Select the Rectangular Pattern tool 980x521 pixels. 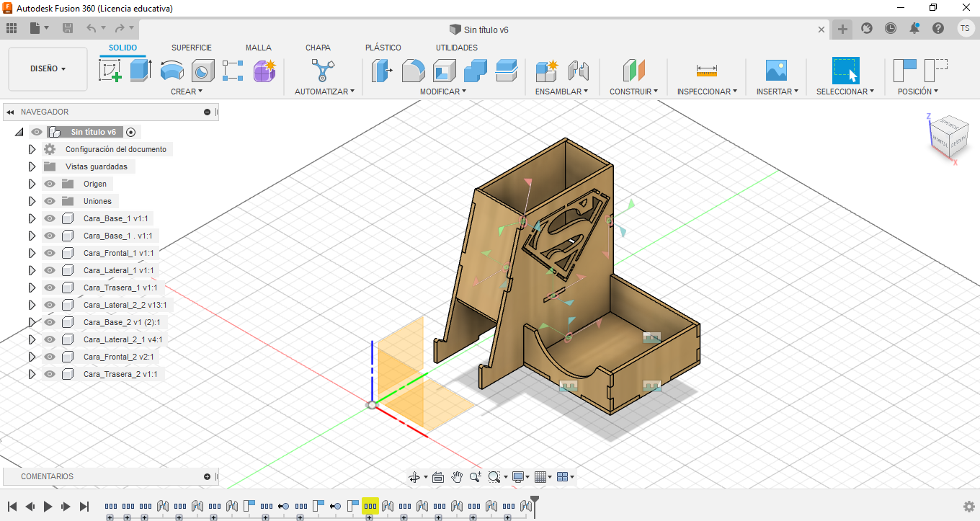click(x=233, y=71)
